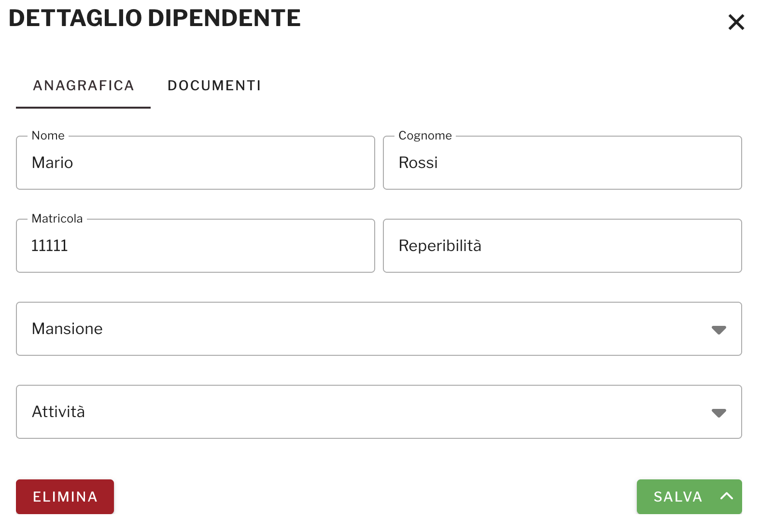This screenshot has height=532, width=760.
Task: Click the underline indicator below Anagrafica
Action: [x=83, y=107]
